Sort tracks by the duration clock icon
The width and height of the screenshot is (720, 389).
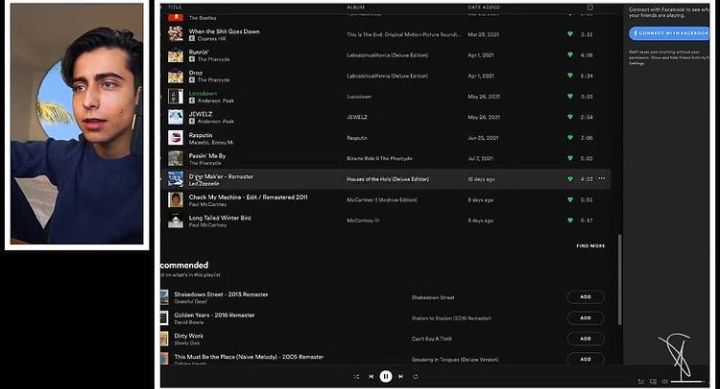click(x=590, y=7)
